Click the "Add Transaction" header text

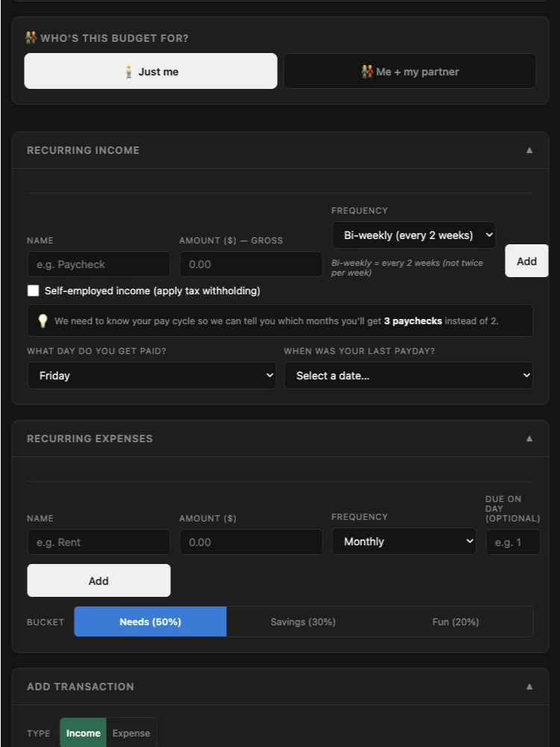81,686
